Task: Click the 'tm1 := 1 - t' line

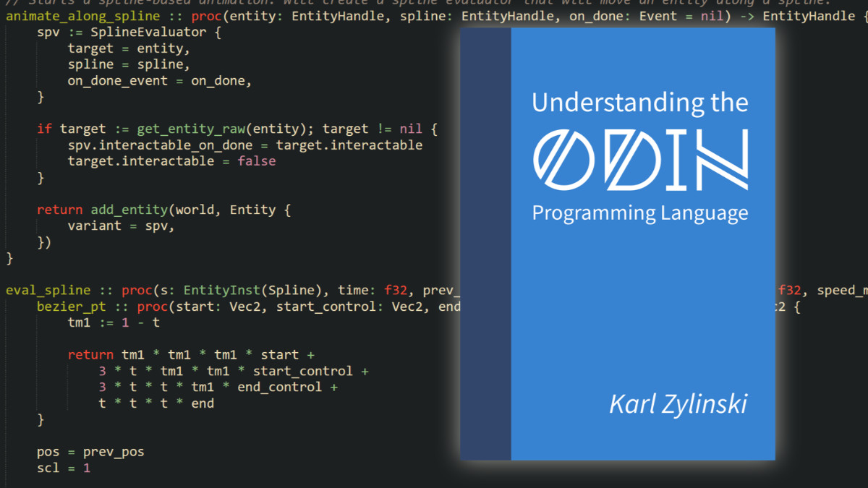Action: [114, 322]
